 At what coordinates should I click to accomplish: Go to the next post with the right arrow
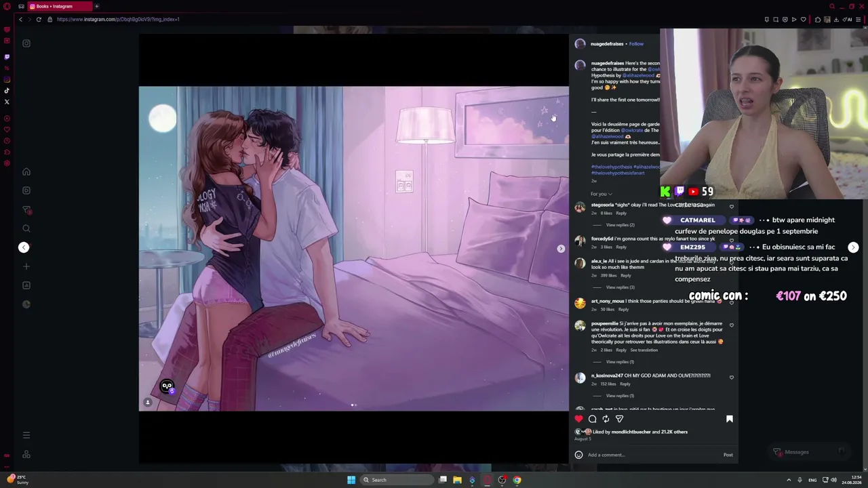click(853, 247)
